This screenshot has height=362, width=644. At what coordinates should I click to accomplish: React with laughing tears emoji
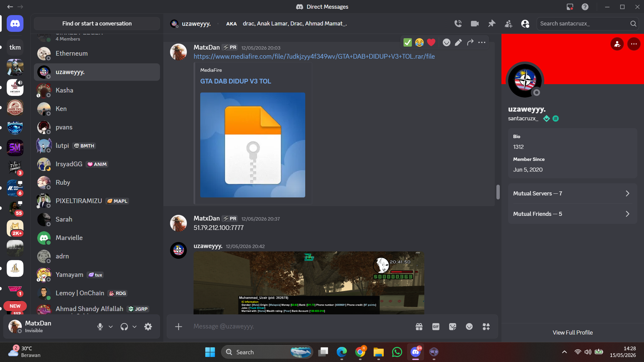coord(419,42)
